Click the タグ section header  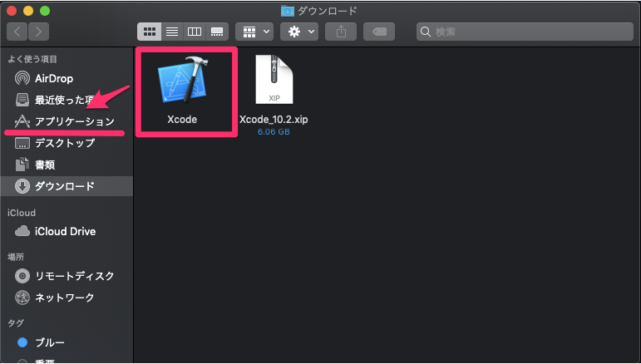(x=16, y=323)
